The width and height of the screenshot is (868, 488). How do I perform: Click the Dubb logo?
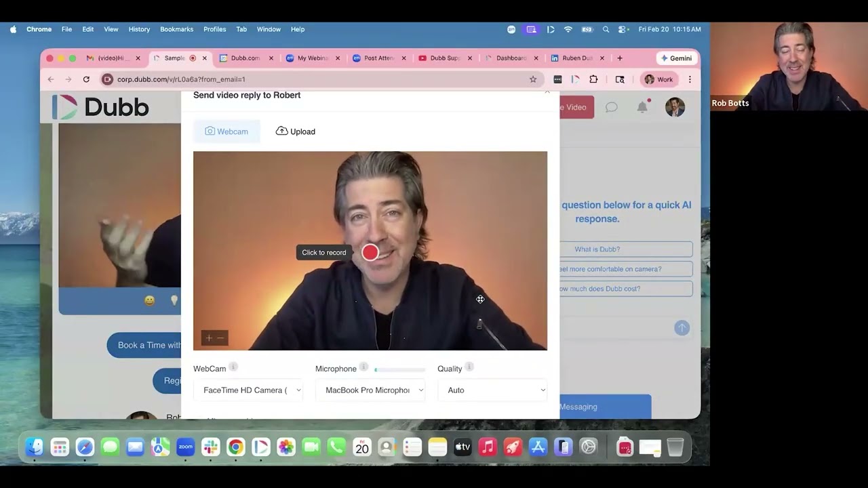100,107
